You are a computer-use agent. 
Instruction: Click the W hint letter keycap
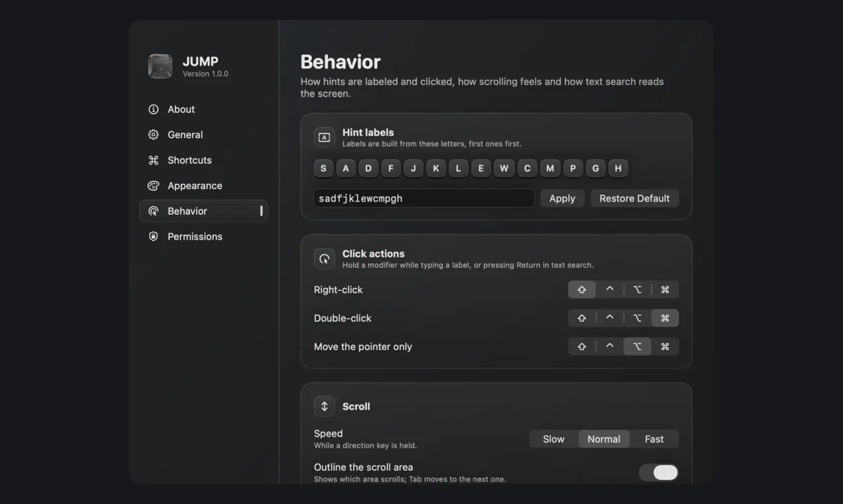tap(504, 168)
